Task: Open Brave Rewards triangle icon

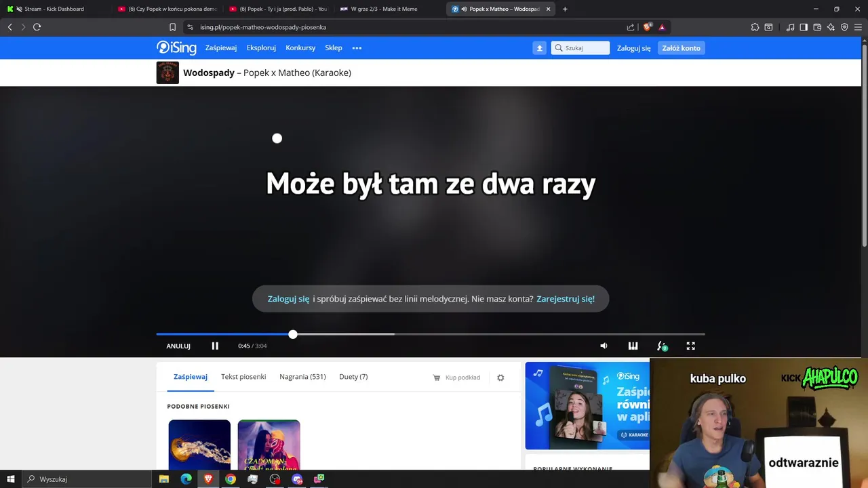Action: click(662, 27)
